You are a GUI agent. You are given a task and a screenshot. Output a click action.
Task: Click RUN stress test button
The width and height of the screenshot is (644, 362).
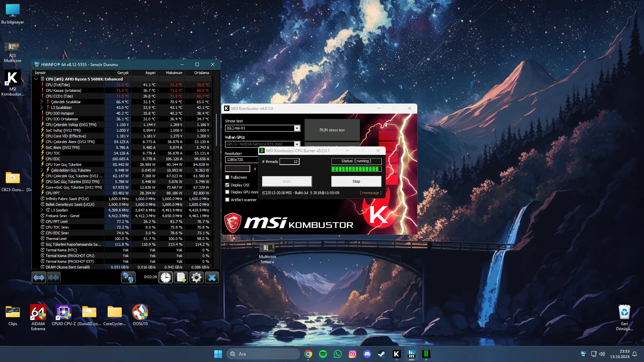coord(332,130)
